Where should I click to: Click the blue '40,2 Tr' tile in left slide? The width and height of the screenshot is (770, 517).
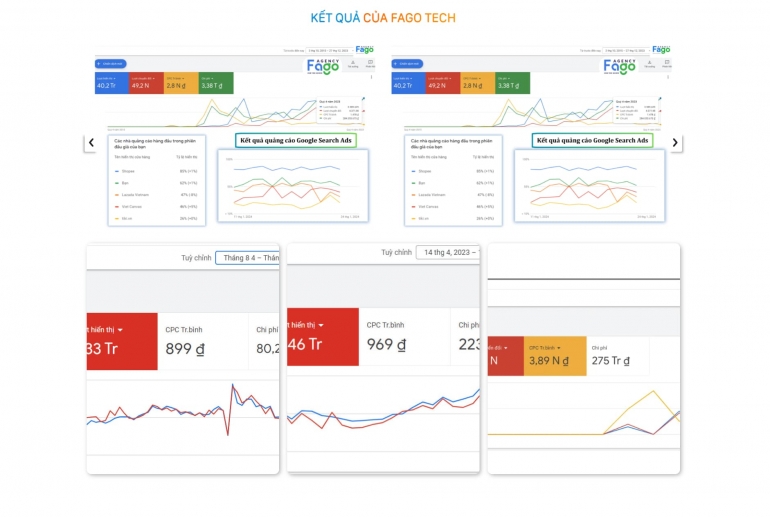coord(111,82)
